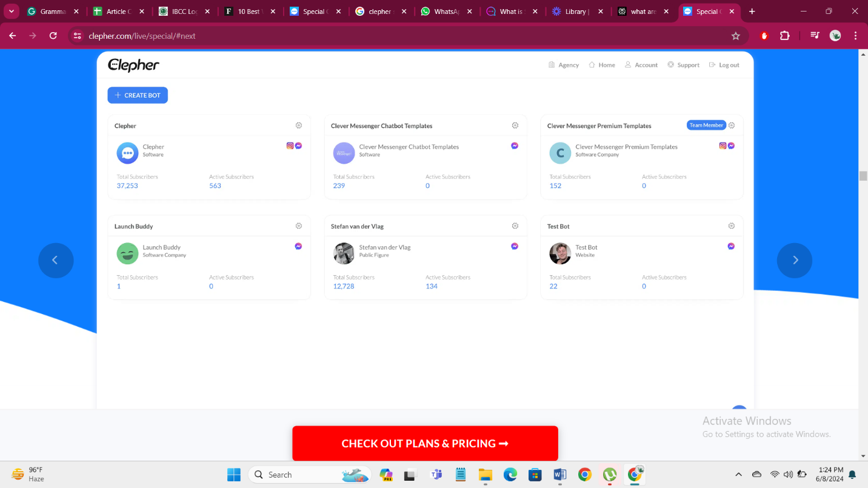Click Test Bot profile photo
This screenshot has height=488, width=868.
[560, 253]
